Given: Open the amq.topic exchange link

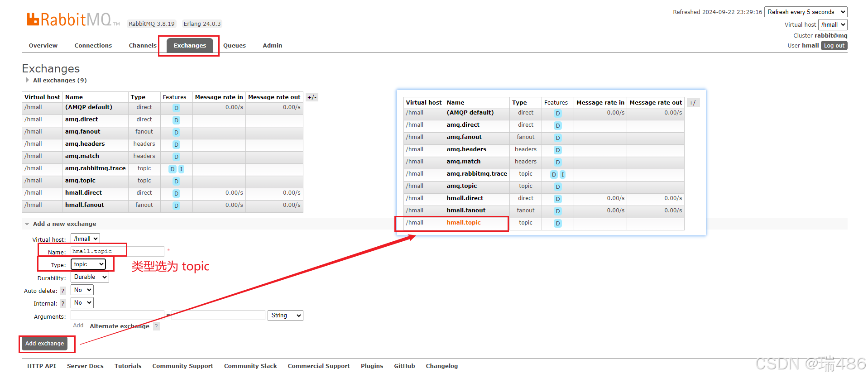Looking at the screenshot, I should [x=80, y=181].
